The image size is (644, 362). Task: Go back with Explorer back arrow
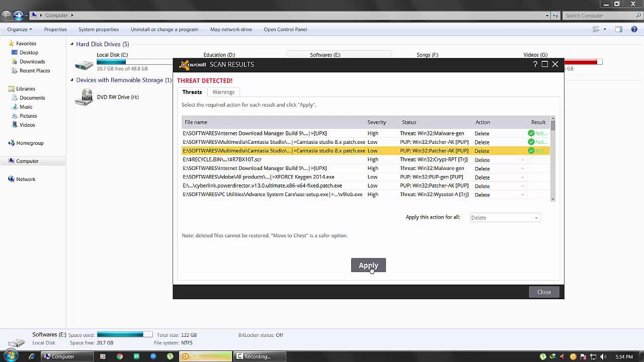[7, 16]
